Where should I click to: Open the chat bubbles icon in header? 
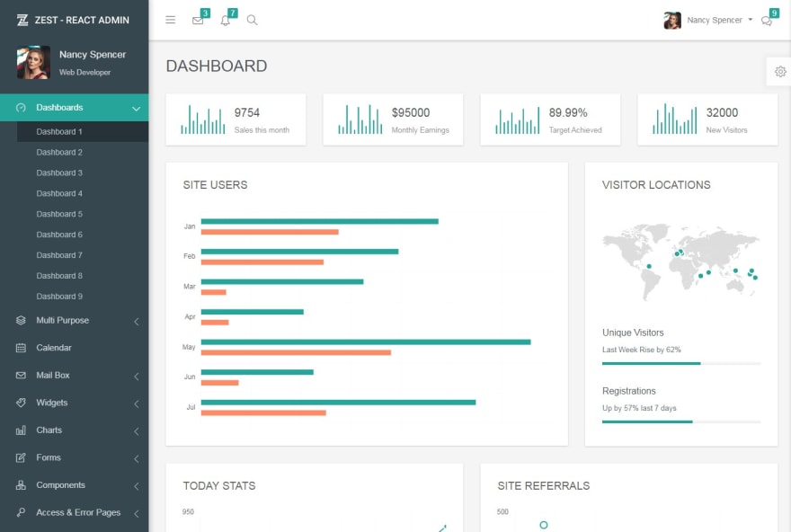pos(767,21)
